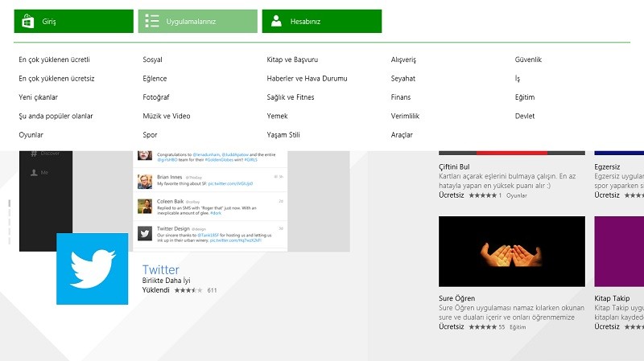Open the Twitter app title link

pyautogui.click(x=160, y=269)
